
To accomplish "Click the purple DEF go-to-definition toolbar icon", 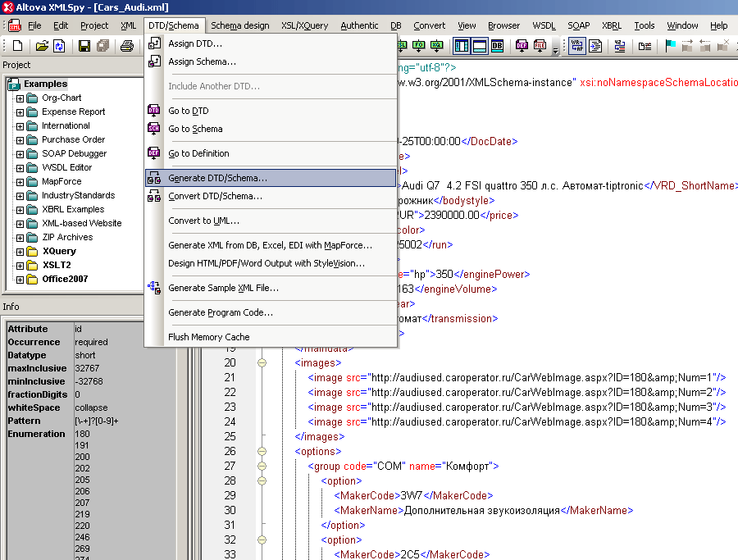I will pyautogui.click(x=522, y=46).
